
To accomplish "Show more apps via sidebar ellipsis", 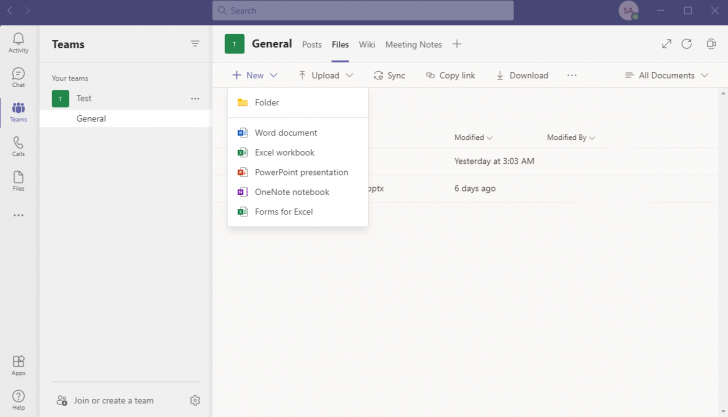I will pos(19,215).
